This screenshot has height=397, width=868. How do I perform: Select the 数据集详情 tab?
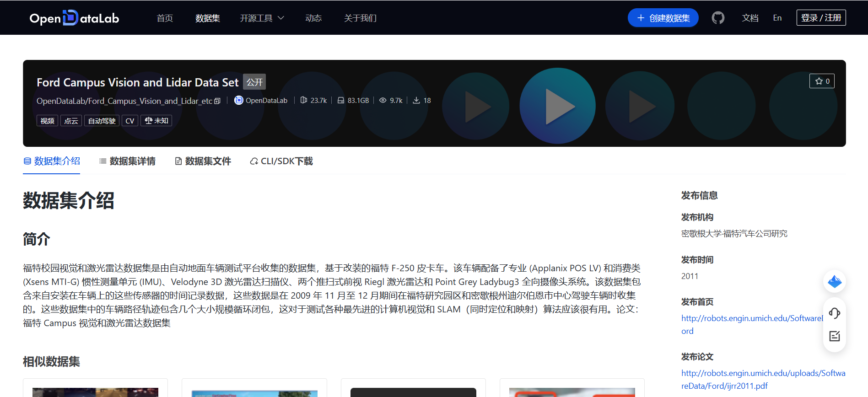[127, 161]
